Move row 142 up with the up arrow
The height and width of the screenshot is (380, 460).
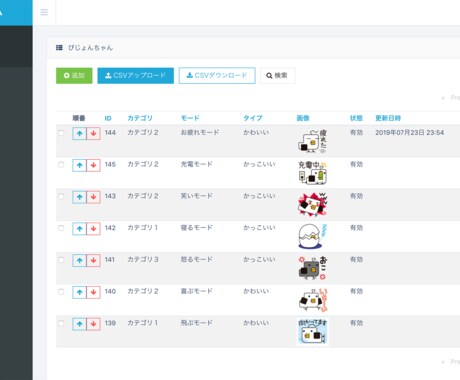click(79, 229)
